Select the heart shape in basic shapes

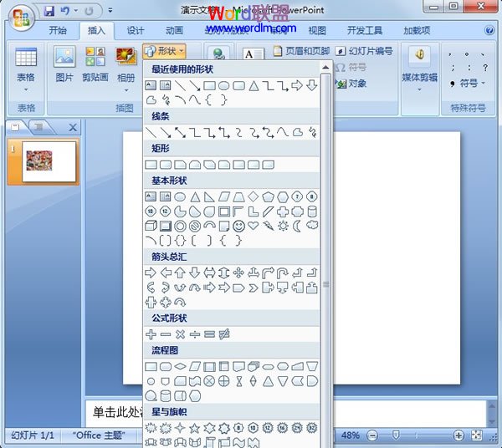(254, 226)
